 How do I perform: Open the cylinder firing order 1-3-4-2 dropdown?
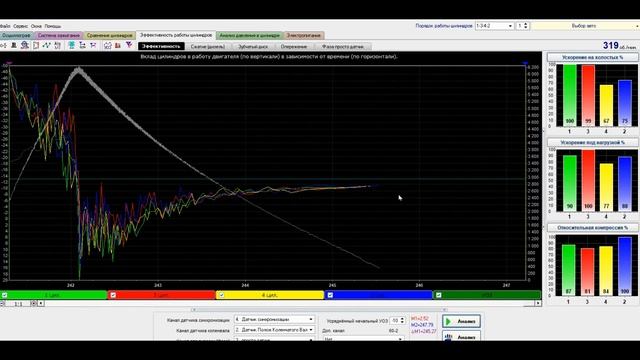(x=494, y=26)
